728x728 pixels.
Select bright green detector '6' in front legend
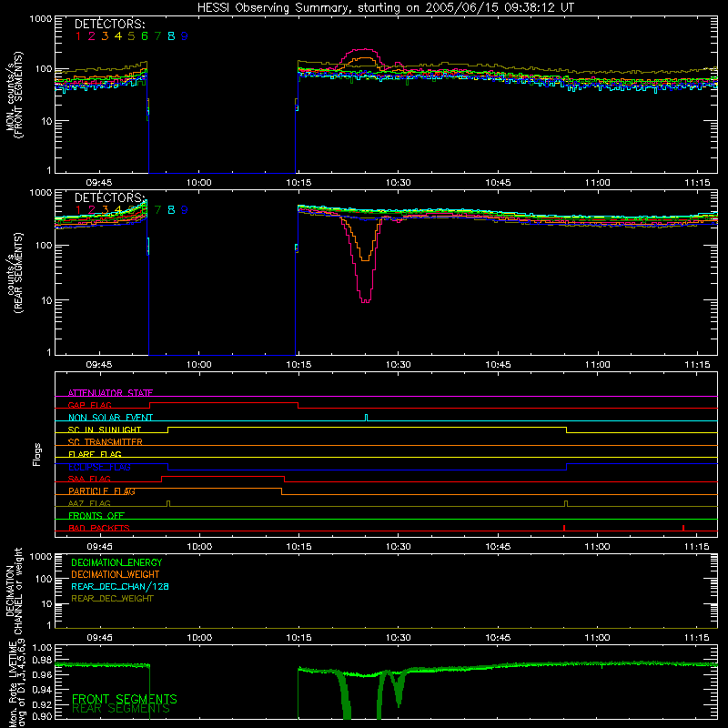coord(145,36)
